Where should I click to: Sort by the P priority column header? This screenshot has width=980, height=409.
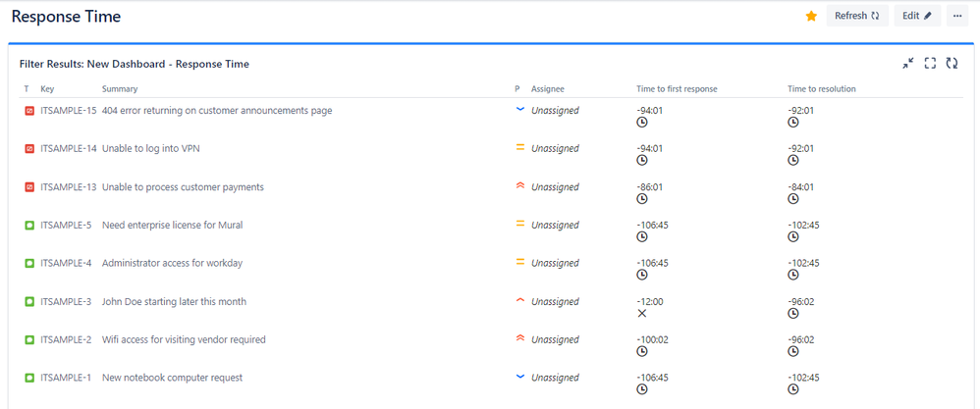(517, 89)
